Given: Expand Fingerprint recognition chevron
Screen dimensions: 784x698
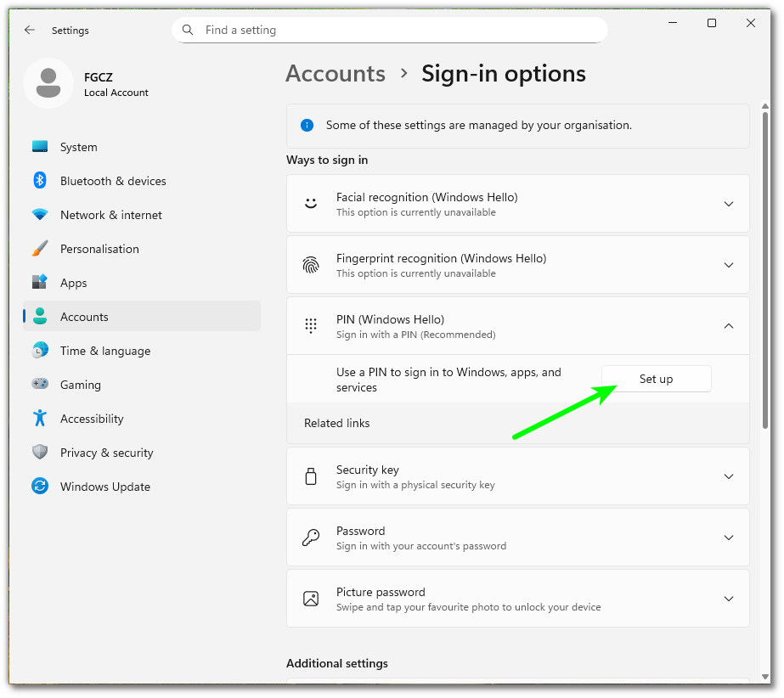Looking at the screenshot, I should (x=729, y=265).
